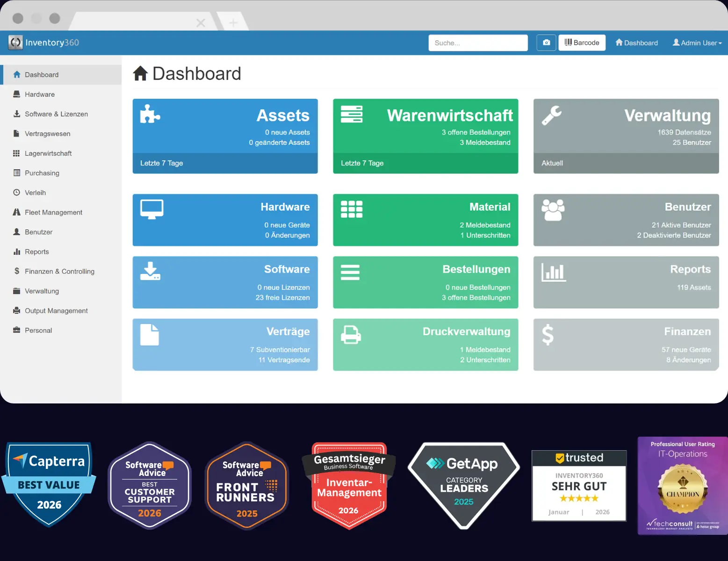Click the group icon on Benutzer tile
Viewport: 728px width, 561px height.
[x=553, y=210]
